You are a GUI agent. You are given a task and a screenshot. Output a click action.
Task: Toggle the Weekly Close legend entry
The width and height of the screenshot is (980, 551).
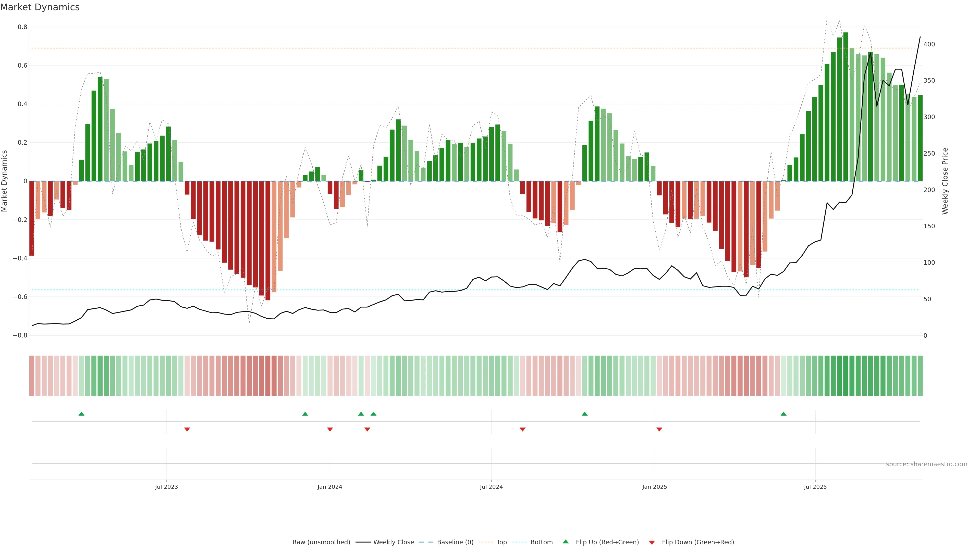pyautogui.click(x=393, y=542)
